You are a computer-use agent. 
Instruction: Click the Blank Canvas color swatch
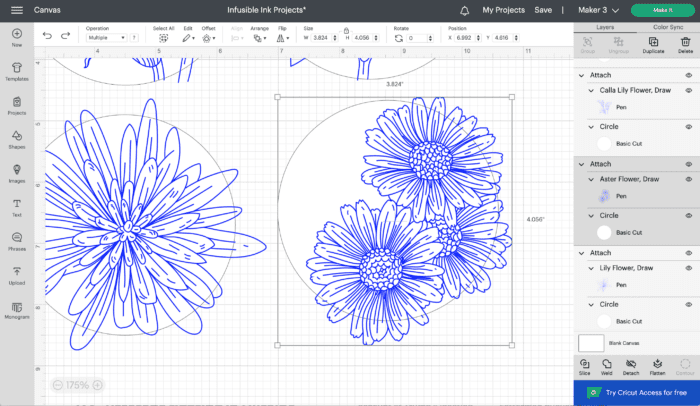pyautogui.click(x=591, y=343)
